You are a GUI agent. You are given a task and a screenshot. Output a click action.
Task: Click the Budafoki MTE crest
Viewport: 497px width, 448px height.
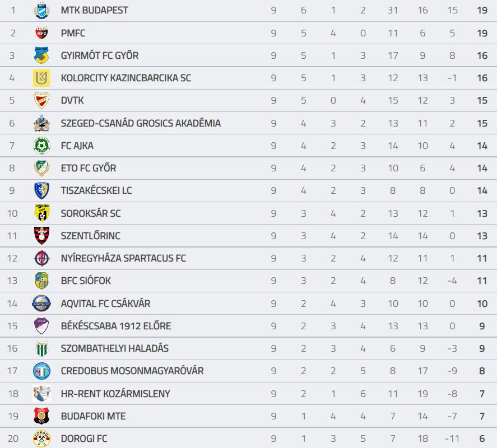[x=41, y=416]
